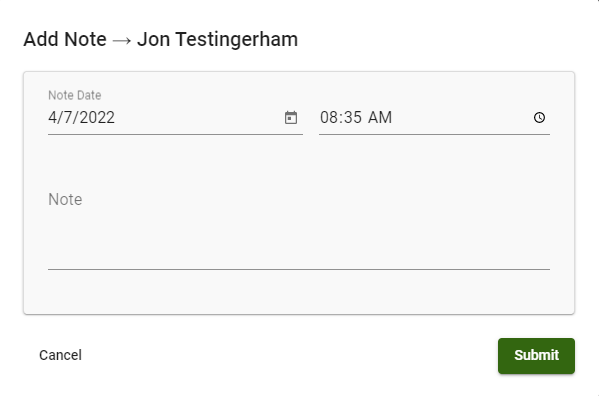Select the AM period in time field
This screenshot has width=599, height=396.
point(380,118)
